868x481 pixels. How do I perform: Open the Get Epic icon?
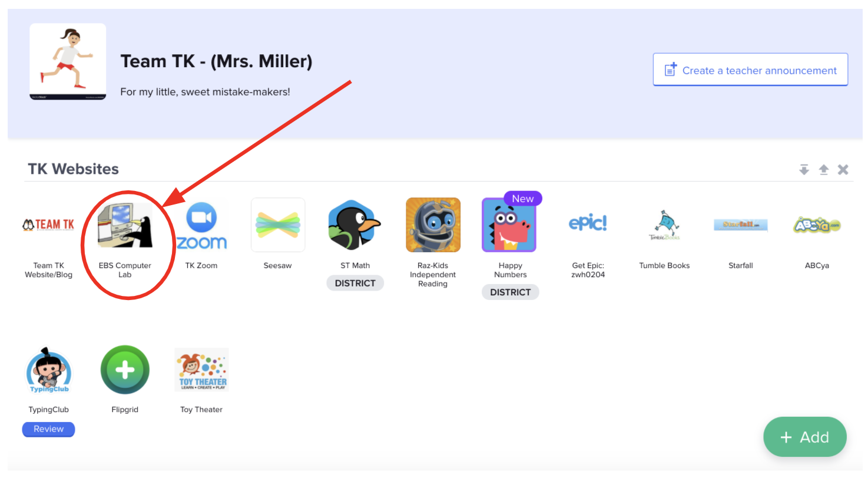point(588,223)
